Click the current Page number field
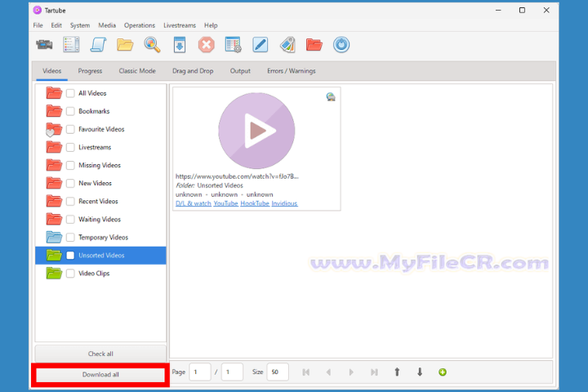 200,372
